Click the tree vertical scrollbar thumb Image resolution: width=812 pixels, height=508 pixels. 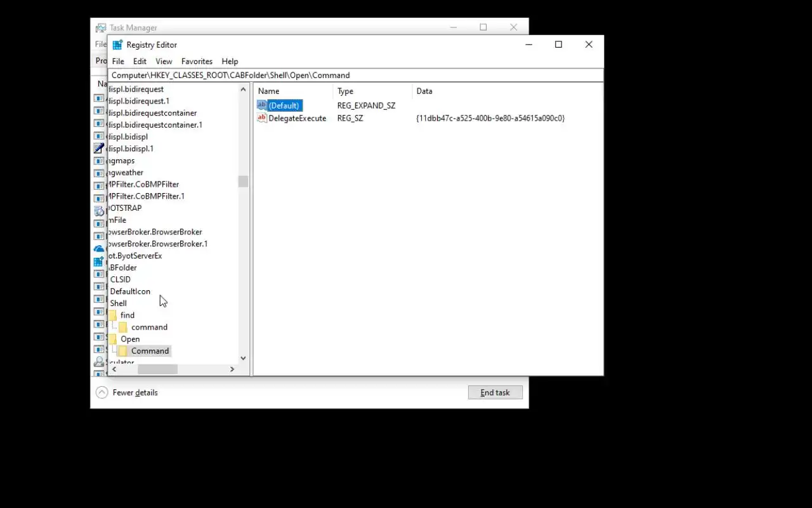(x=243, y=182)
